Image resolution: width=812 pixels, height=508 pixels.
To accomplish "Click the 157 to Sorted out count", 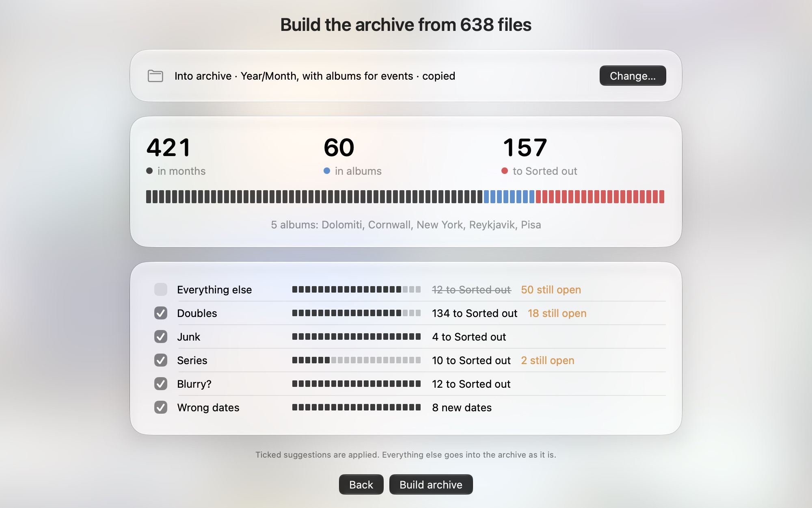I will 525,148.
